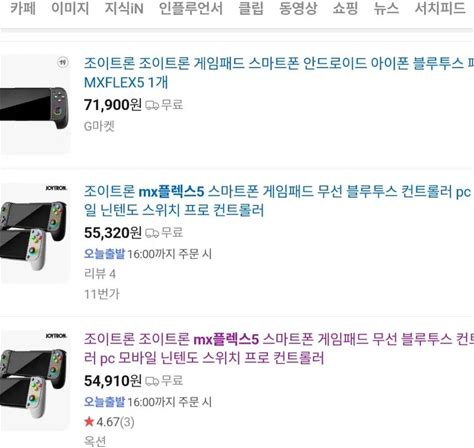474x448 pixels.
Task: Open the 리뷰 4 reviews link
Action: [100, 274]
